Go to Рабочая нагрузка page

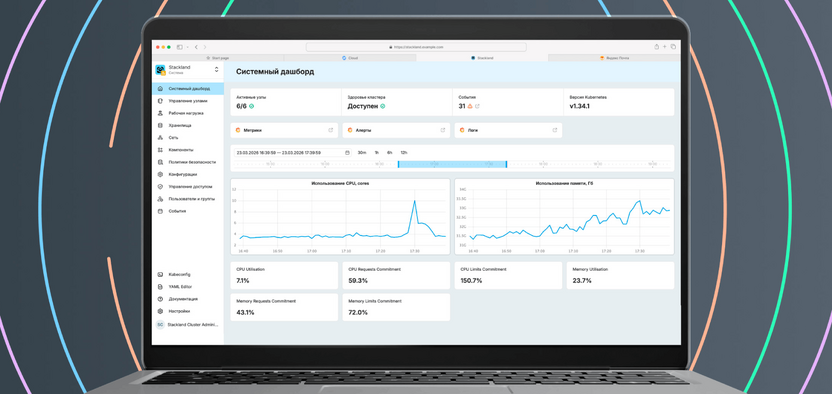[x=188, y=113]
